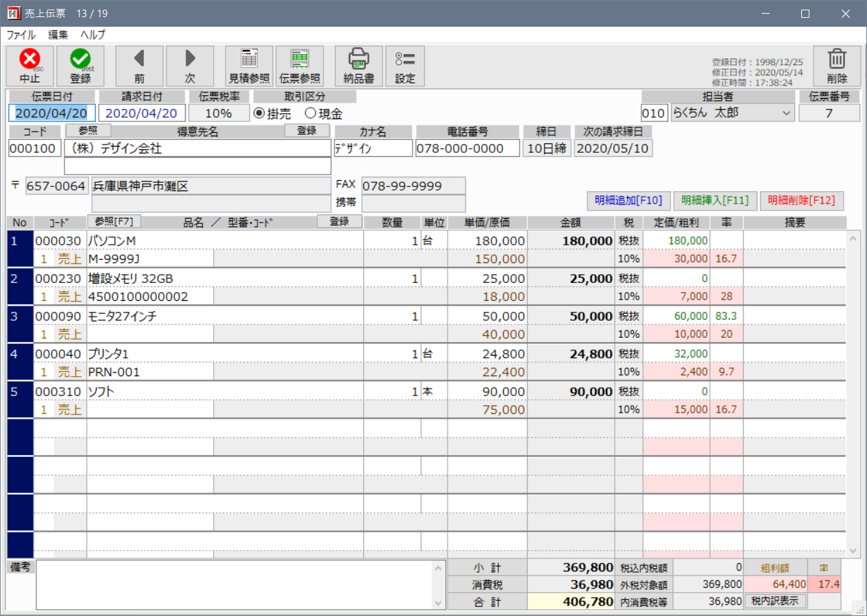
Task: Print 納品書 delivery note
Action: pyautogui.click(x=359, y=66)
